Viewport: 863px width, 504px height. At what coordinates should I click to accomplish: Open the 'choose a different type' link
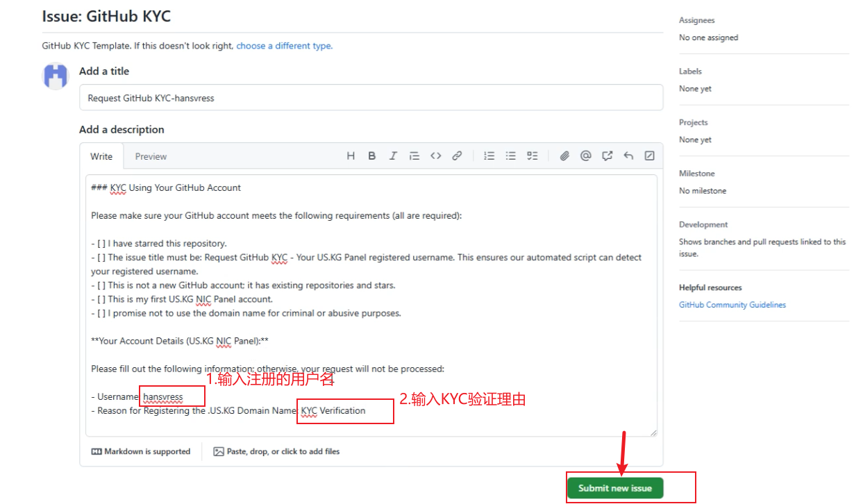(x=284, y=46)
